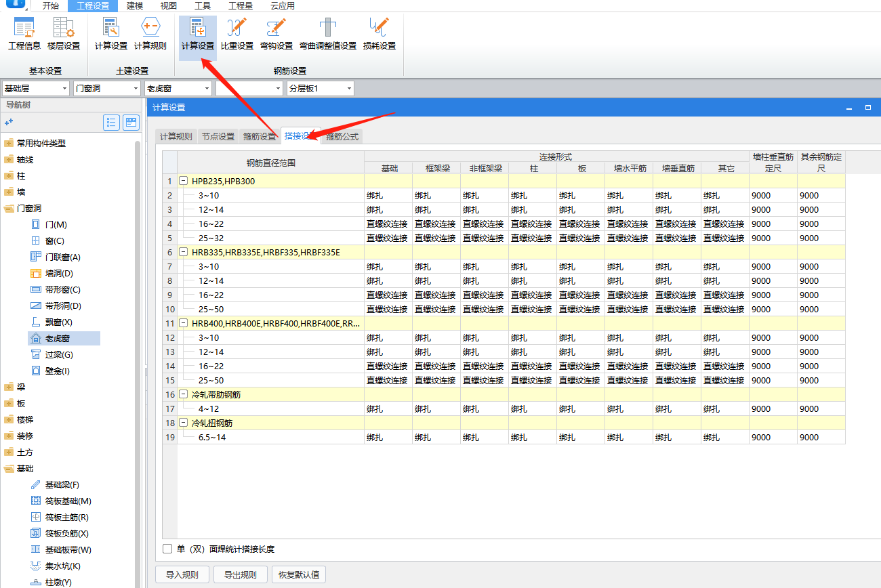Screen dimensions: 881x588
Task: Open 楼层设置 floor settings icon
Action: (64, 34)
